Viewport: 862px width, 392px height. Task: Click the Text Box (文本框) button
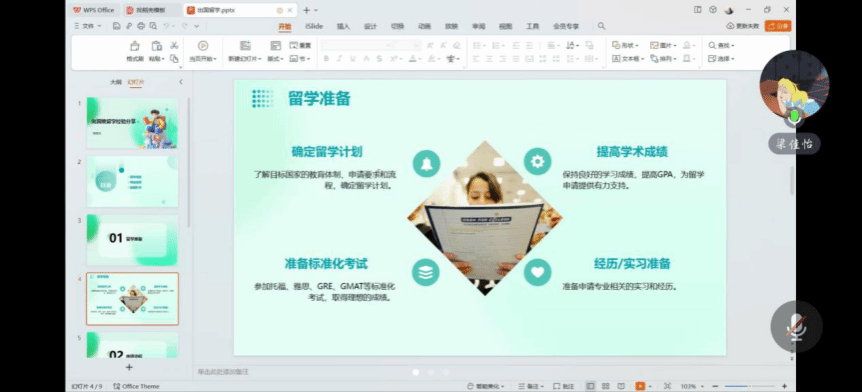tap(628, 59)
